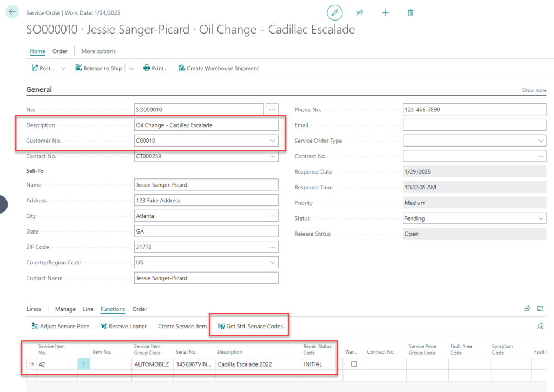This screenshot has height=392, width=554.
Task: Create a new record with the plus icon
Action: (x=385, y=12)
